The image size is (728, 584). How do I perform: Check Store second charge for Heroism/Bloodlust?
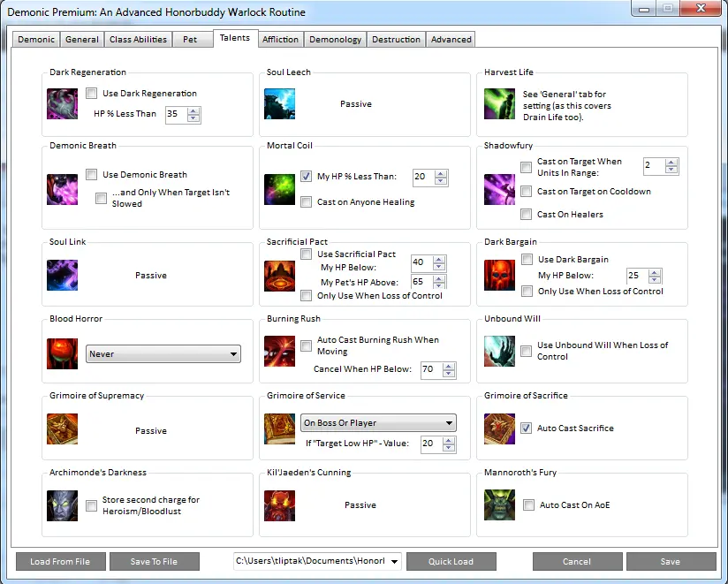coord(92,505)
